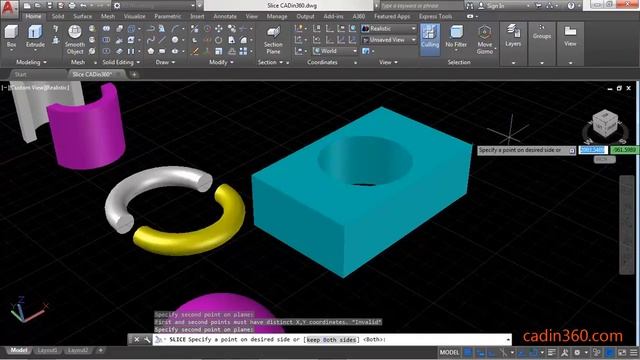Image resolution: width=640 pixels, height=360 pixels.
Task: Click the command line customize wrench icon
Action: pyautogui.click(x=147, y=339)
